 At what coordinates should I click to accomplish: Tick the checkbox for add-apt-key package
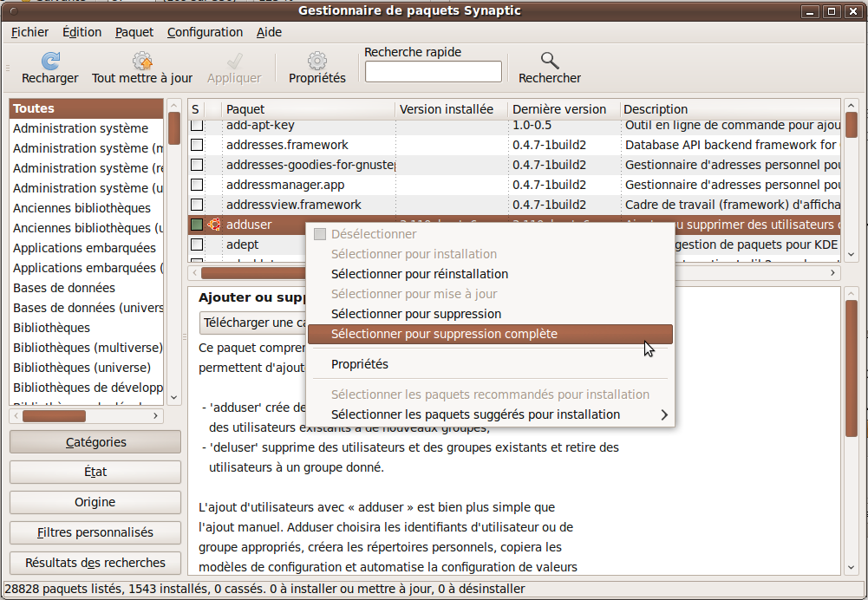[x=197, y=125]
